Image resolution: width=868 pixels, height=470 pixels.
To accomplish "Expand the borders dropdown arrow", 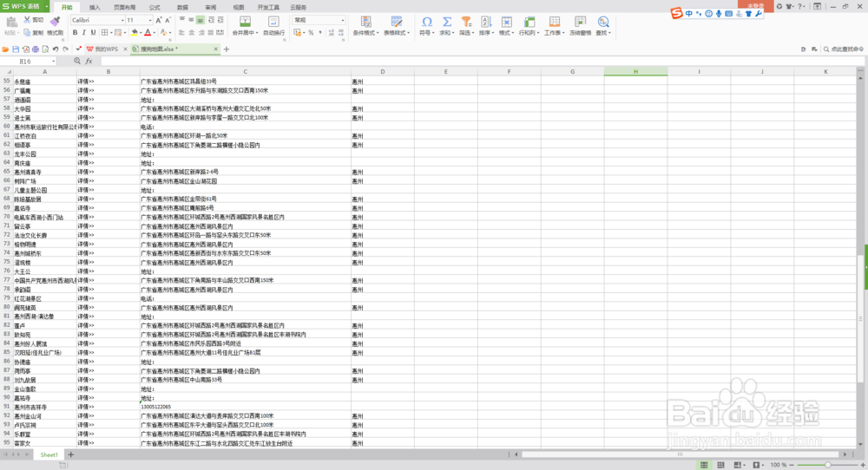I will pyautogui.click(x=110, y=33).
